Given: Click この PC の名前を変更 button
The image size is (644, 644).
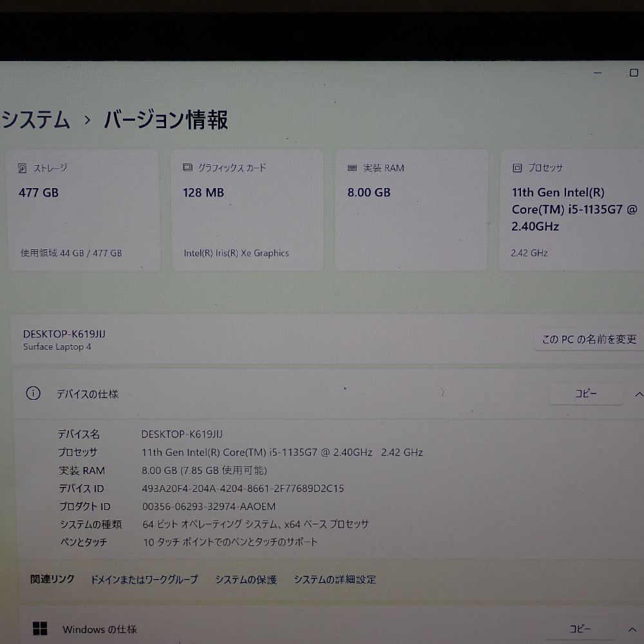Looking at the screenshot, I should point(589,339).
